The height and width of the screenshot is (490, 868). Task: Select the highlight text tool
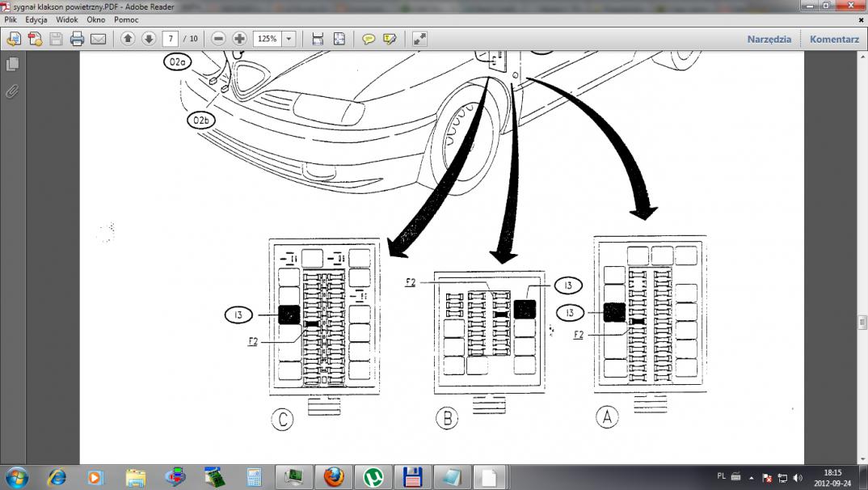point(390,39)
